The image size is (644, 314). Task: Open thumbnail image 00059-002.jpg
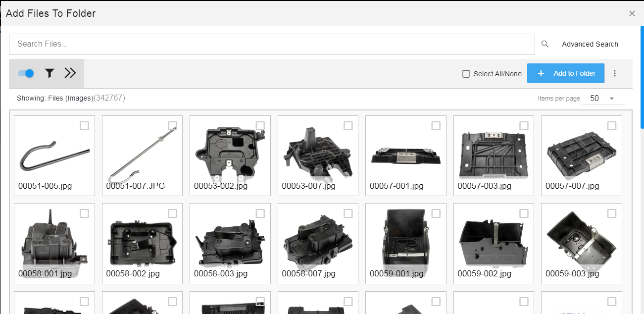point(494,243)
